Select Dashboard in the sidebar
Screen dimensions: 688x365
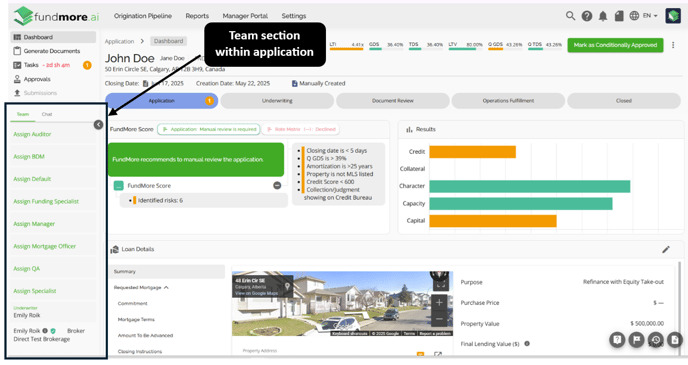53,37
